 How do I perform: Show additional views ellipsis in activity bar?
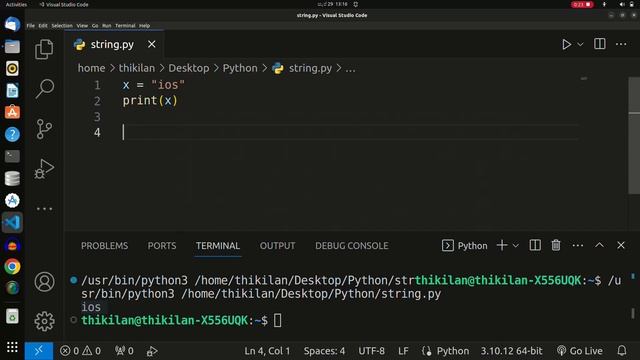(44, 209)
